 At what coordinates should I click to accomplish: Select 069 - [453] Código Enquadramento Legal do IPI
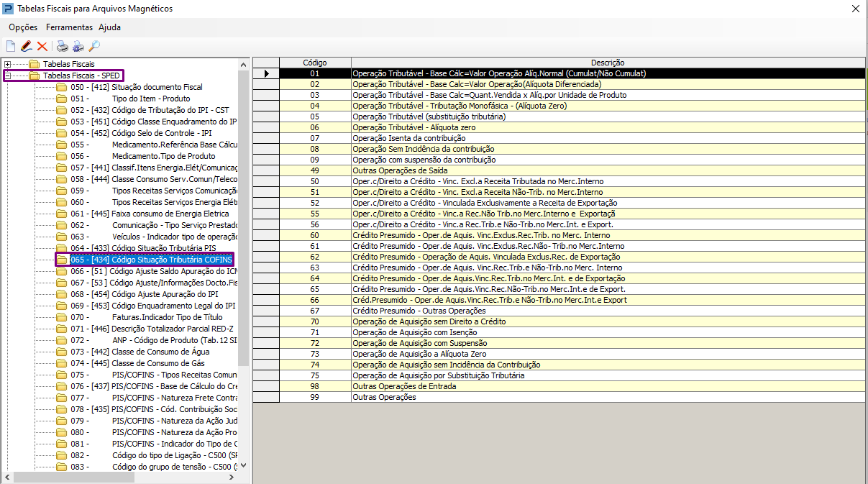(153, 306)
